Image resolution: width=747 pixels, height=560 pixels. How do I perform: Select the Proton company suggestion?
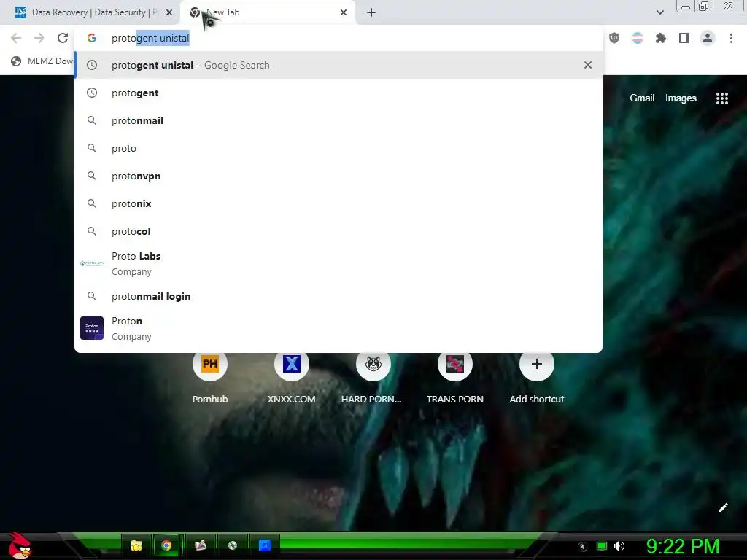point(338,329)
